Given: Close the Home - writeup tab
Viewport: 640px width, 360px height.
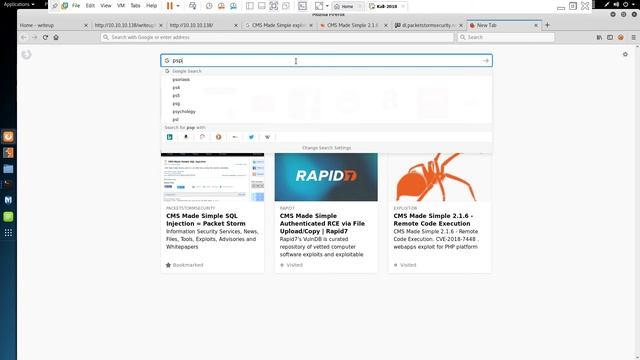Looking at the screenshot, I should pyautogui.click(x=86, y=25).
